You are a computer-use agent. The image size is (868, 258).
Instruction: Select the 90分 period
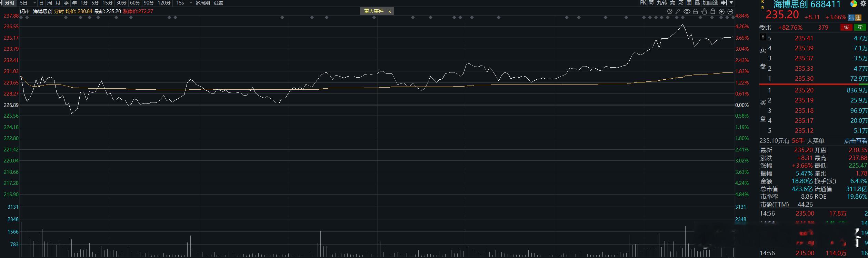(x=149, y=3)
